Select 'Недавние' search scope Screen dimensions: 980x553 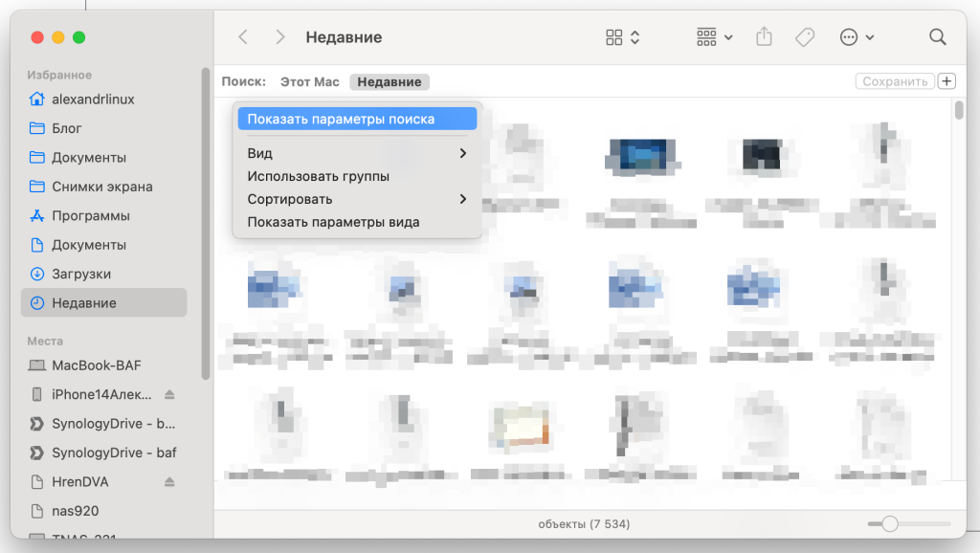[390, 82]
